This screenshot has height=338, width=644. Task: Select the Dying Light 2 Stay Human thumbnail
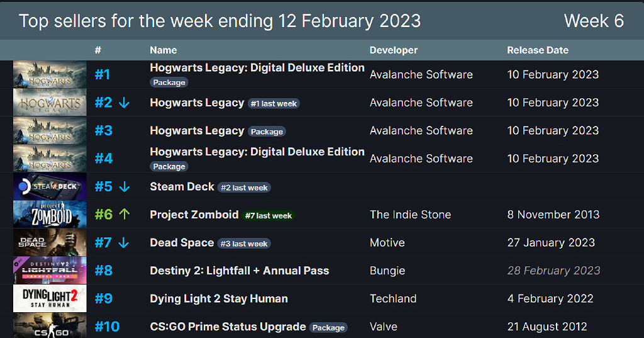pos(50,299)
